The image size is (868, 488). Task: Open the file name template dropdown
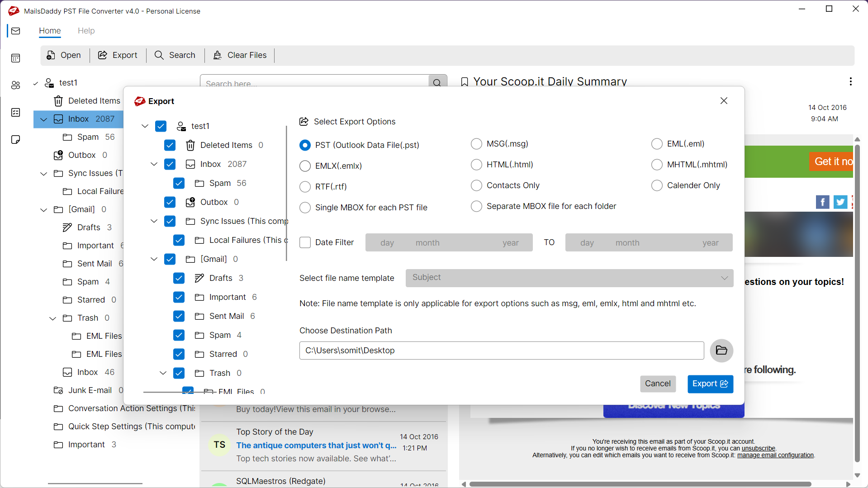[x=569, y=278]
